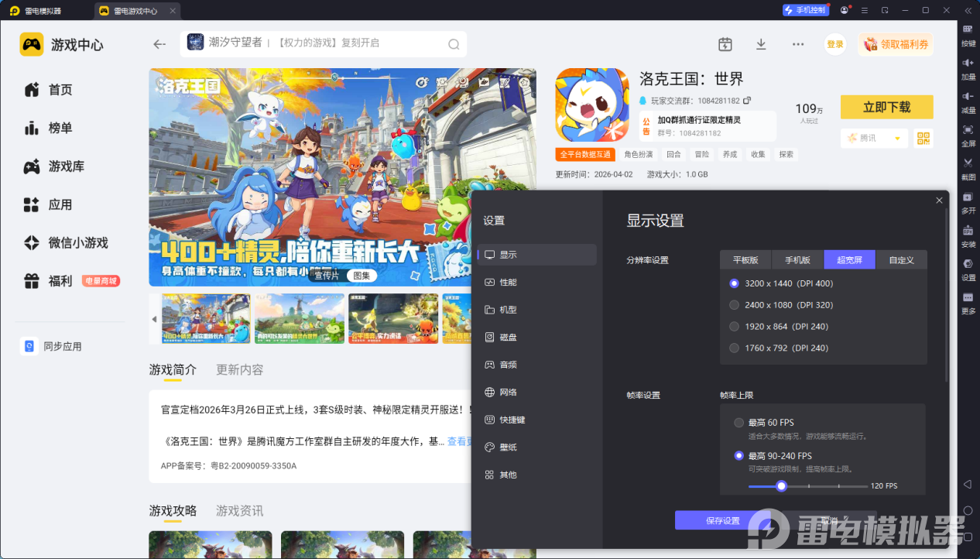Open the three-dots more menu in header

click(x=798, y=44)
